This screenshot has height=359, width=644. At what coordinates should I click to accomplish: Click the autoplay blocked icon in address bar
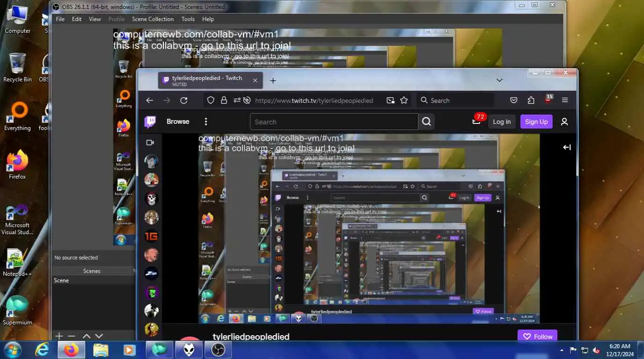[247, 101]
